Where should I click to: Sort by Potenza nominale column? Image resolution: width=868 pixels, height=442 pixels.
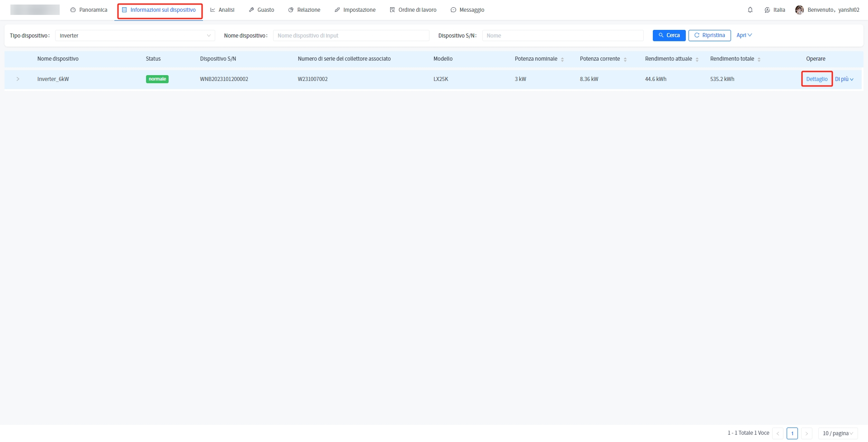click(x=562, y=59)
